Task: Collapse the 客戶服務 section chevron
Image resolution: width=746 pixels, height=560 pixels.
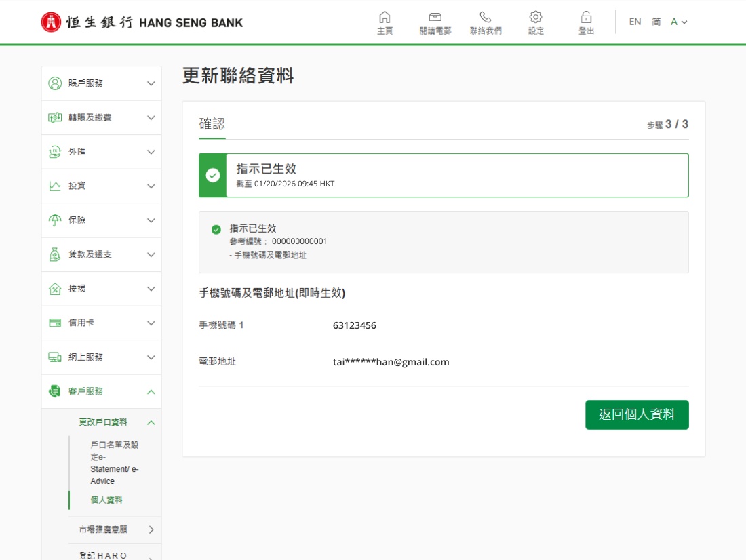Action: 151,392
